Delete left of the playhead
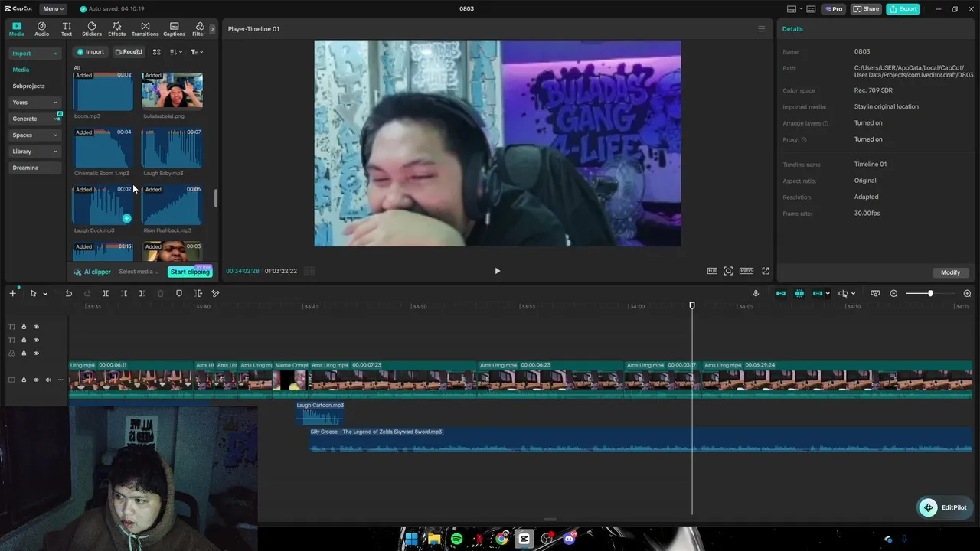This screenshot has width=980, height=551. click(x=123, y=293)
